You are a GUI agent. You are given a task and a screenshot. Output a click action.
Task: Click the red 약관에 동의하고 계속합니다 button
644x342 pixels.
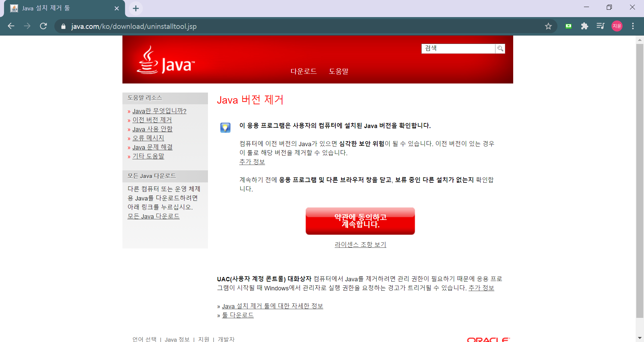point(360,221)
